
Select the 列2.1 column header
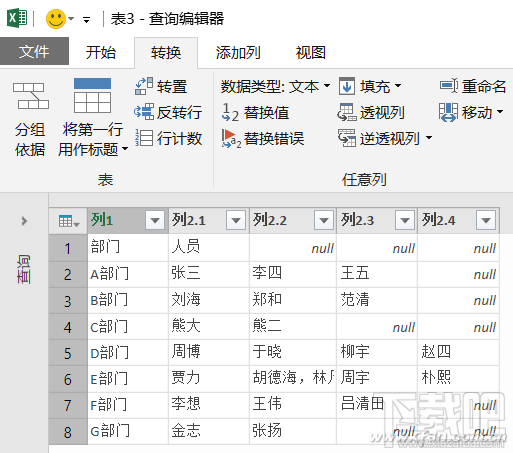click(209, 220)
